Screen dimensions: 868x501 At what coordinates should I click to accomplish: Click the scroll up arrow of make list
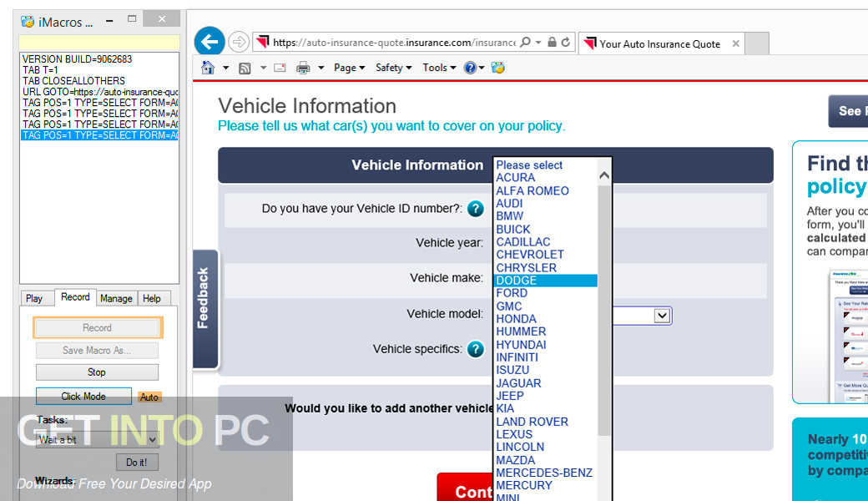[604, 175]
